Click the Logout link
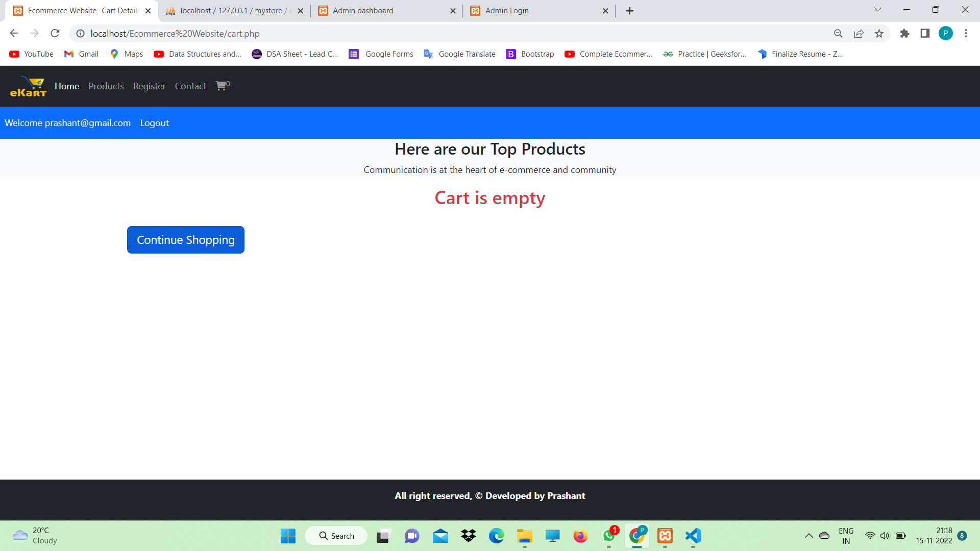 click(154, 122)
